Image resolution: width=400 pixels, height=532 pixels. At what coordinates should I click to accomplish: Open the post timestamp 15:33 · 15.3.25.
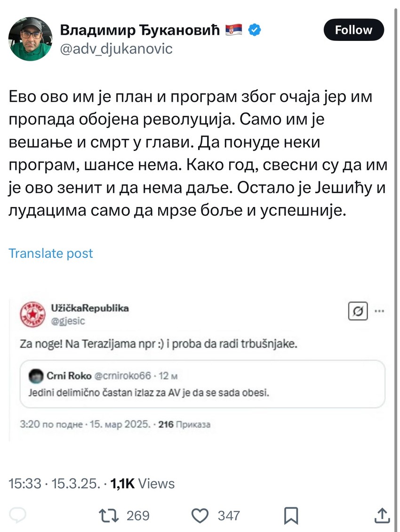point(55,483)
